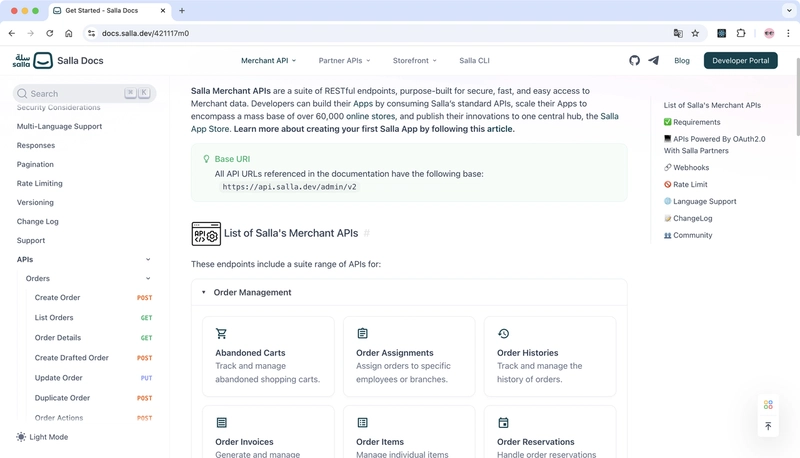Click the colorful apps grid icon
The height and width of the screenshot is (458, 800).
coord(768,405)
